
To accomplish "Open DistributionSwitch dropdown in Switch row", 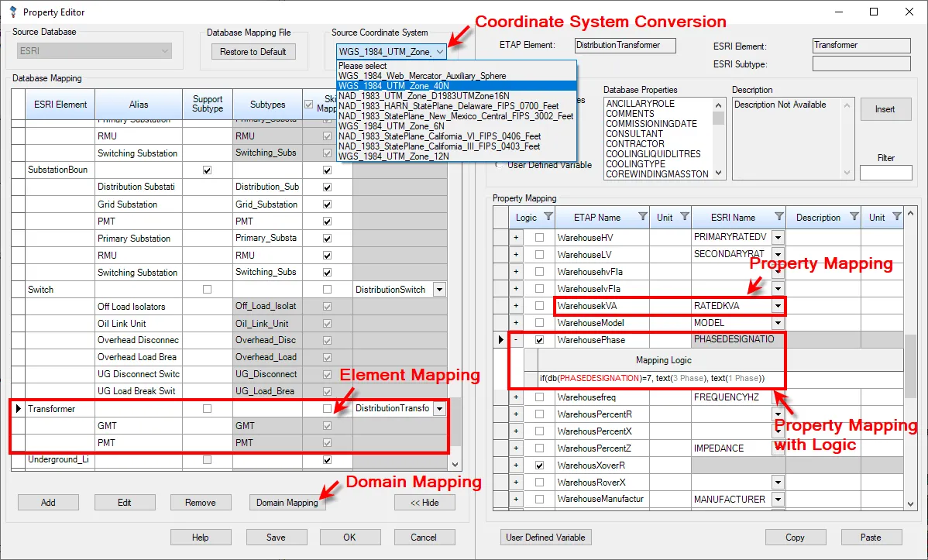I will pyautogui.click(x=439, y=290).
